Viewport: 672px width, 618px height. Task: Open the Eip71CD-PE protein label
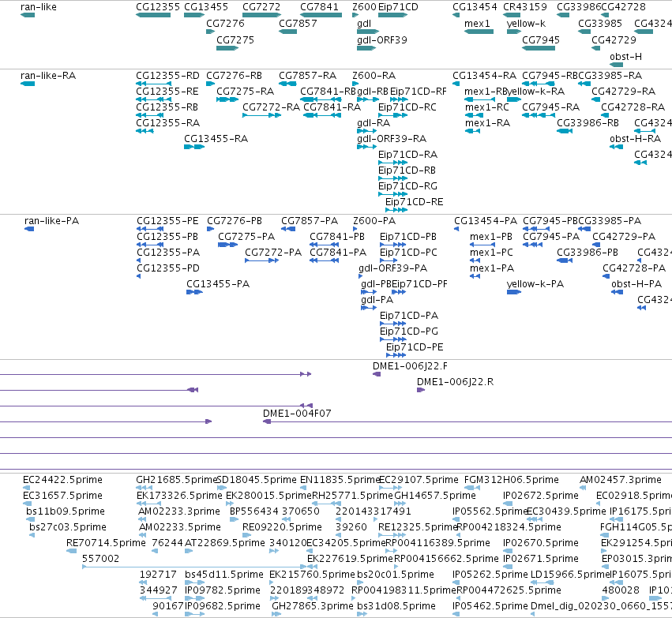[415, 347]
